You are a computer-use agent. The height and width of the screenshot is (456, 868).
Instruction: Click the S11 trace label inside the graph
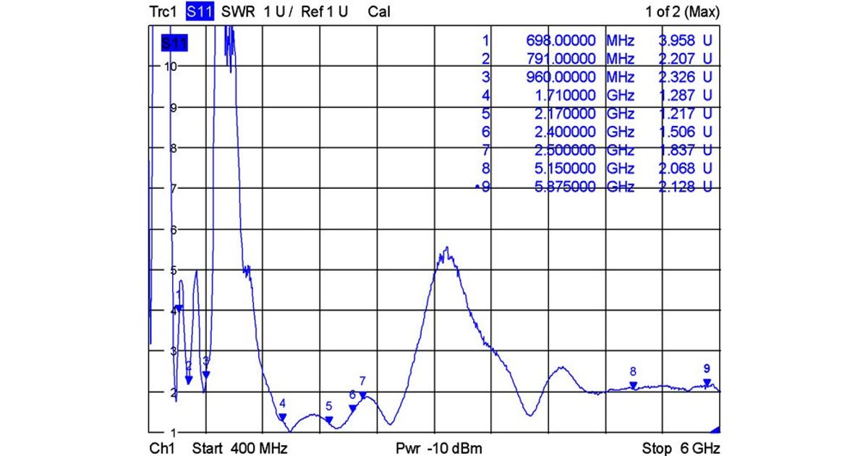pyautogui.click(x=174, y=44)
